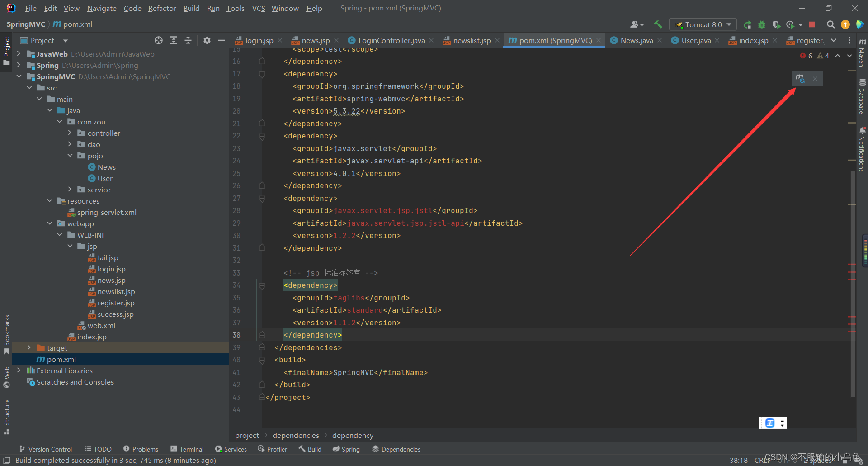868x466 pixels.
Task: Show hidden editor tabs dropdown
Action: [834, 40]
